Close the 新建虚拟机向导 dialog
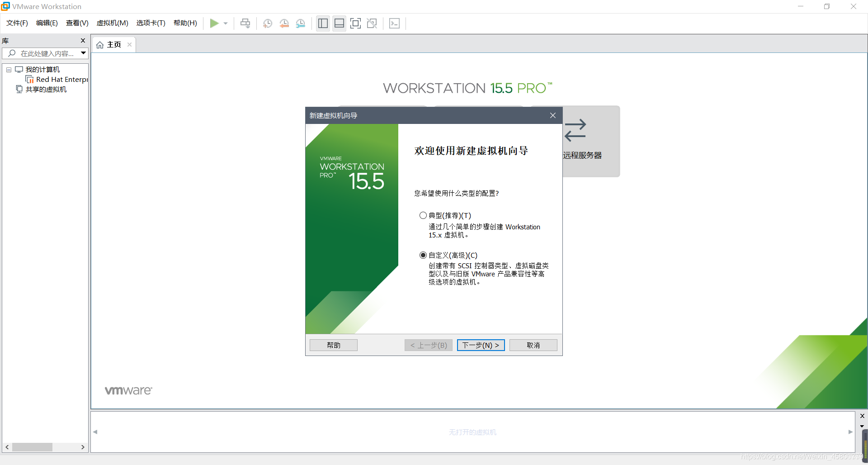Image resolution: width=868 pixels, height=465 pixels. pyautogui.click(x=553, y=115)
